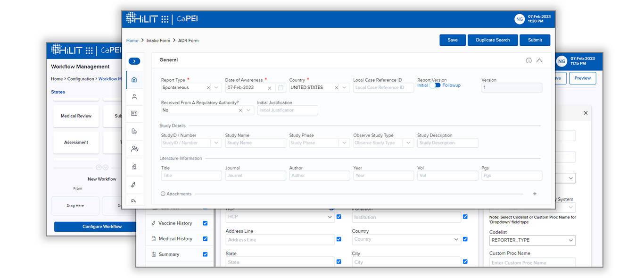644x278 pixels.
Task: Collapse the General section chevron
Action: pyautogui.click(x=539, y=60)
